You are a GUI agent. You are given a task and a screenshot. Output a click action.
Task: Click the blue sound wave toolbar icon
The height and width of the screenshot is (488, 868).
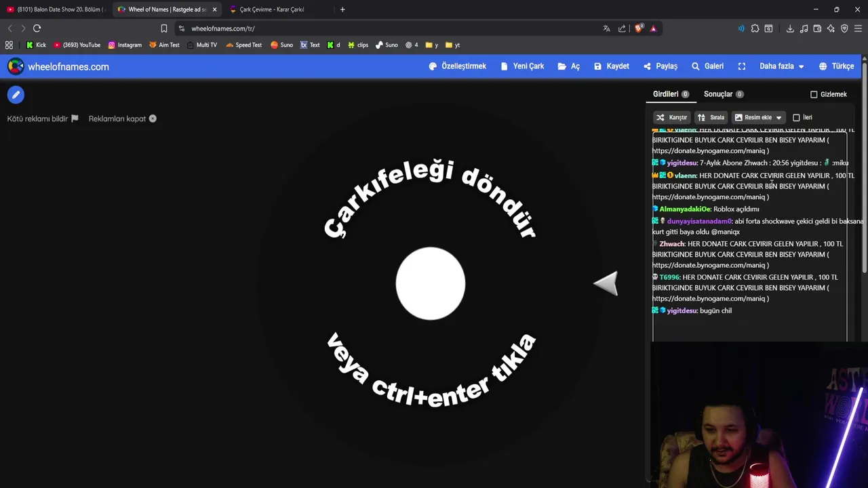[741, 28]
